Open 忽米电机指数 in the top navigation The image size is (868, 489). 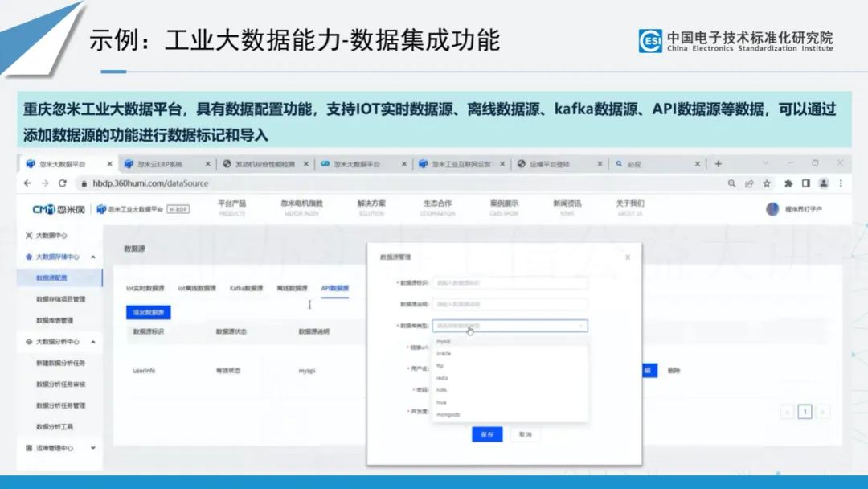[301, 208]
